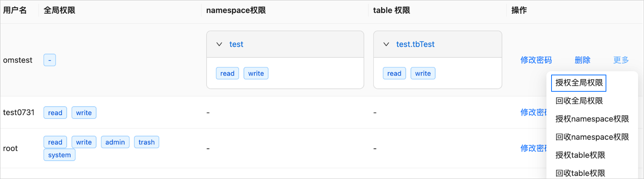The width and height of the screenshot is (644, 179).
Task: Choose 回收namespace权限 from the menu
Action: coord(592,137)
